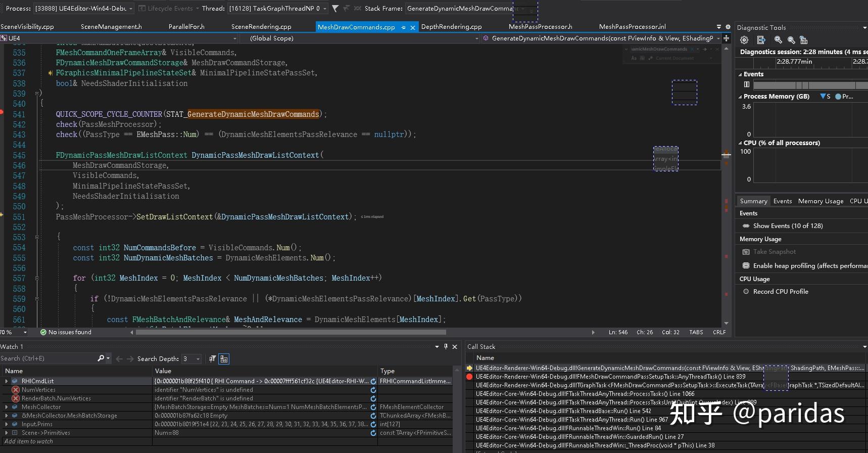Click the split editor window icon
868x453 pixels.
pos(726,38)
